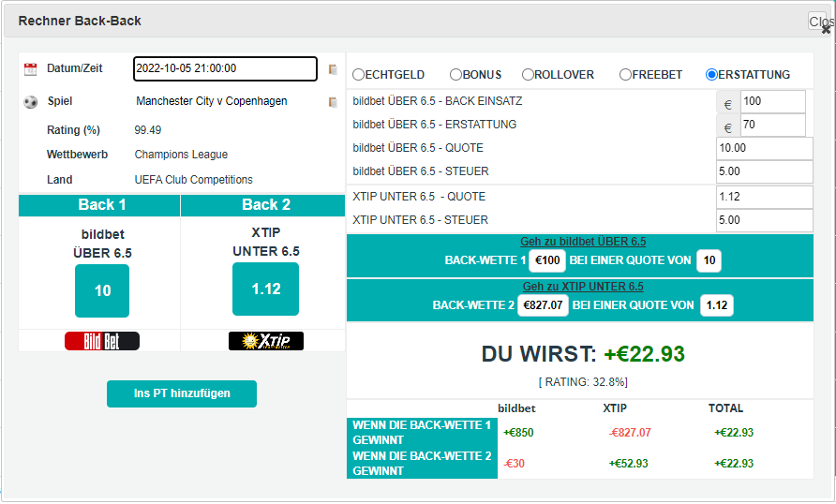
Task: Select the ECHTGELD radio button
Action: pos(358,75)
